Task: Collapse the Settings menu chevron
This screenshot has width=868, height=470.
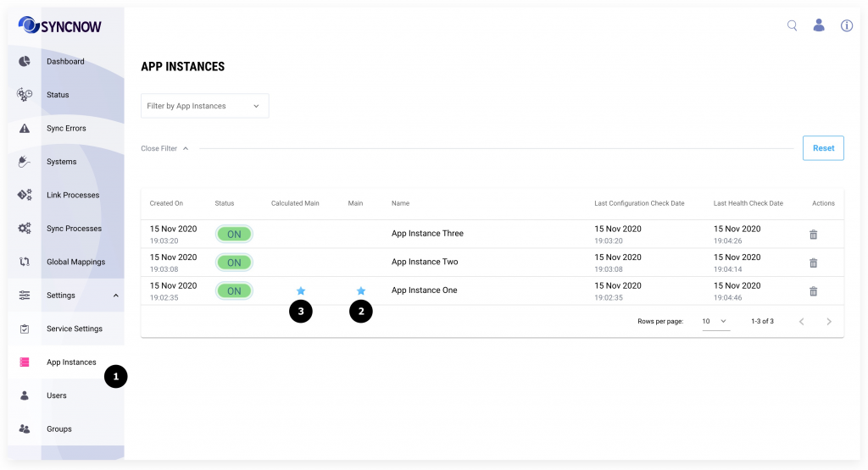Action: point(115,296)
